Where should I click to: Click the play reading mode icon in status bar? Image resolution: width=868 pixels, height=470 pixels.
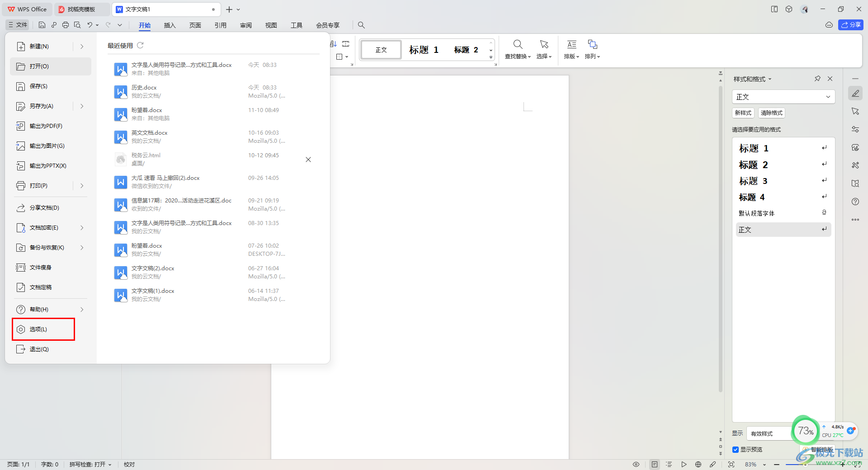[x=684, y=464]
